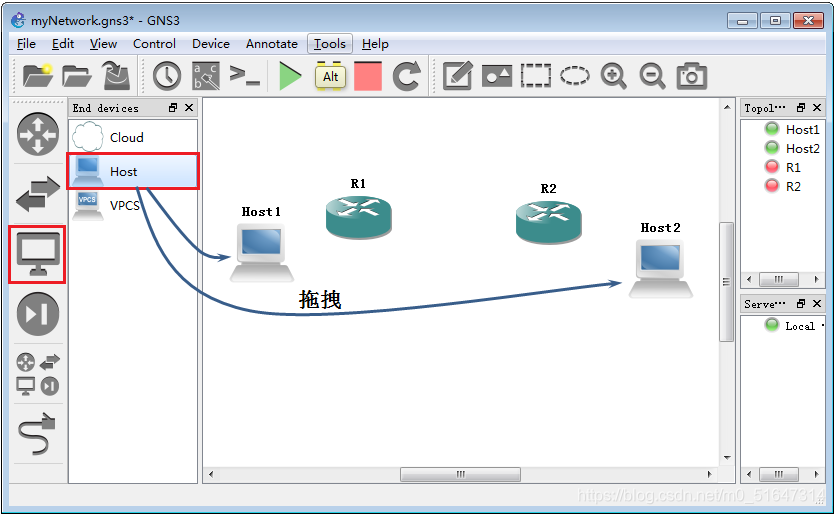
Task: Start all devices with green play button
Action: click(290, 76)
